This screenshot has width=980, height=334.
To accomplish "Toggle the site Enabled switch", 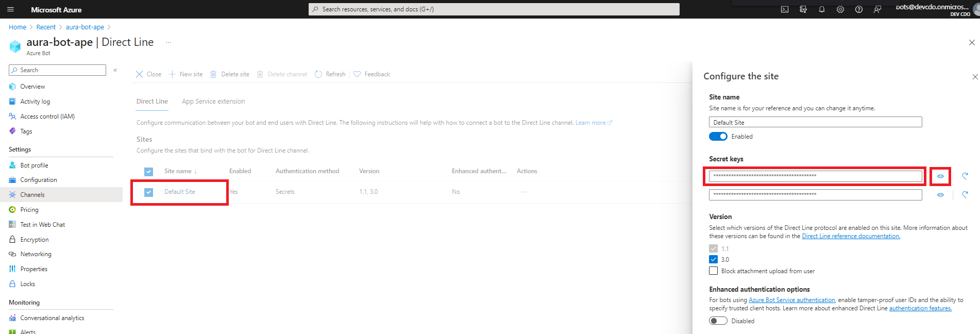I will [x=718, y=137].
